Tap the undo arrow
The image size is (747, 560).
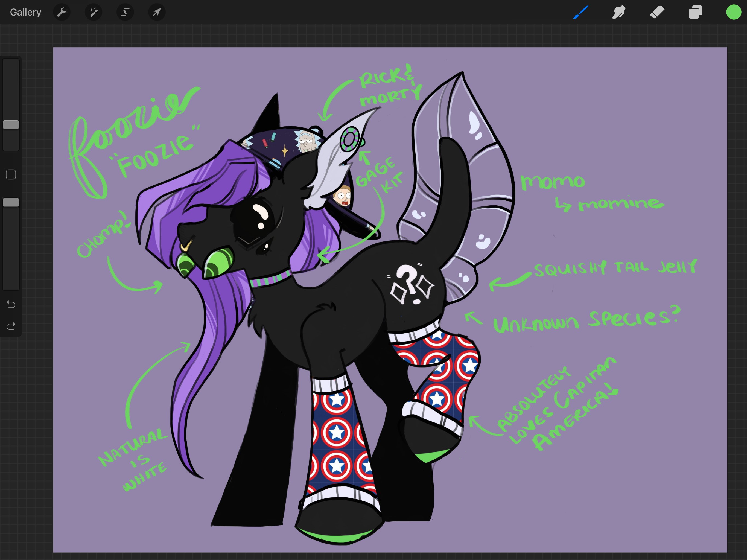tap(11, 304)
